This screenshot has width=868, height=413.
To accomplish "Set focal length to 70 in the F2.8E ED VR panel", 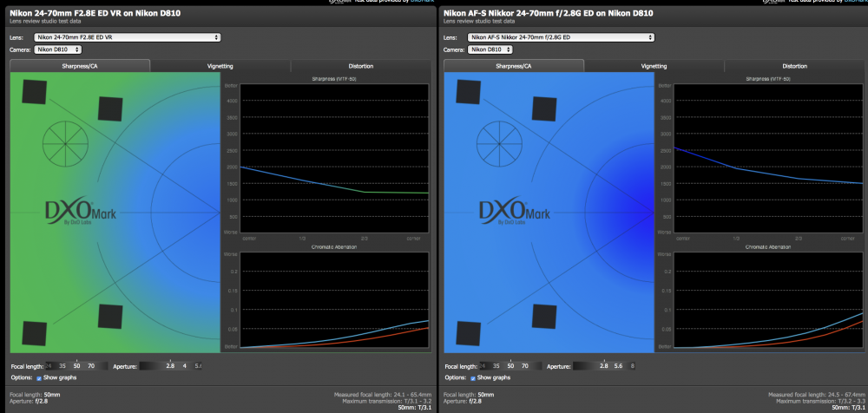I will [91, 366].
